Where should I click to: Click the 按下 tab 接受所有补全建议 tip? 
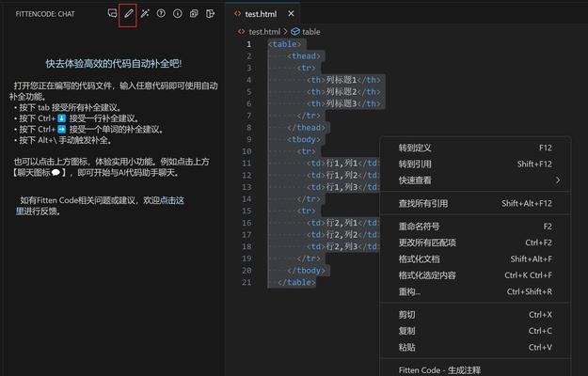pyautogui.click(x=68, y=108)
